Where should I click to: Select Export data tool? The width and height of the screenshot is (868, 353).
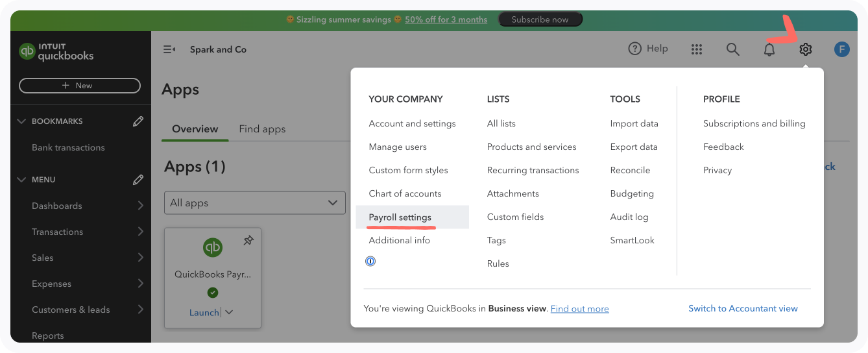pos(634,147)
